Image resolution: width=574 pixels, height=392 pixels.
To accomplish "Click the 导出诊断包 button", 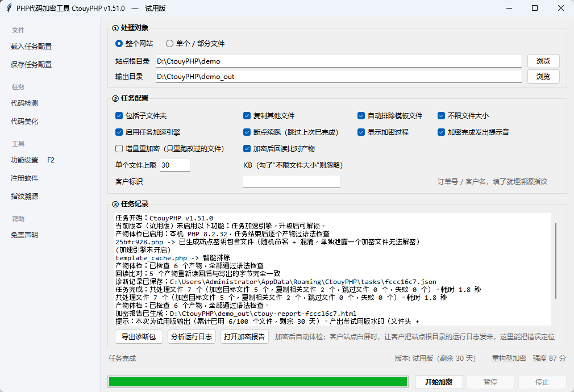I will 139,337.
